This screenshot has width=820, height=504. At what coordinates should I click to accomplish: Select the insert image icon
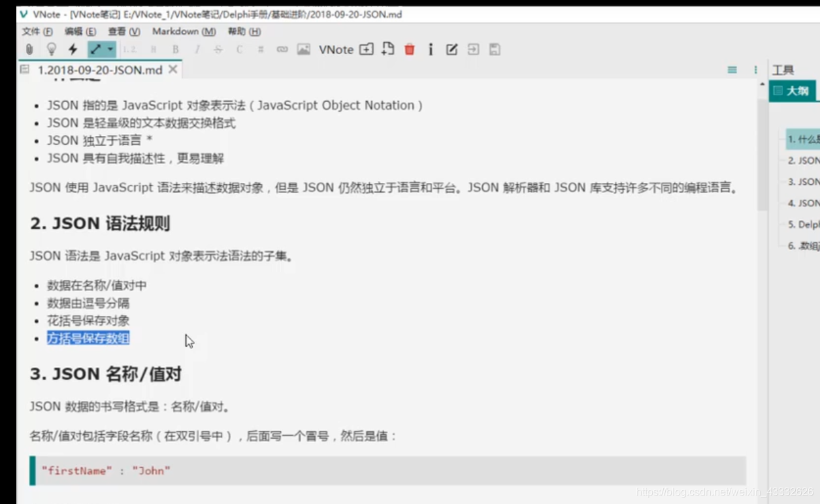point(303,49)
